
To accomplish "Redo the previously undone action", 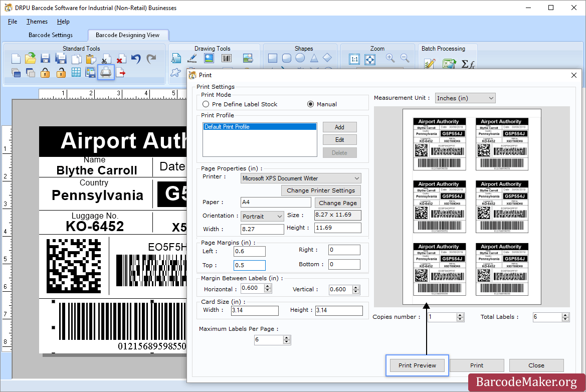I will pyautogui.click(x=151, y=59).
